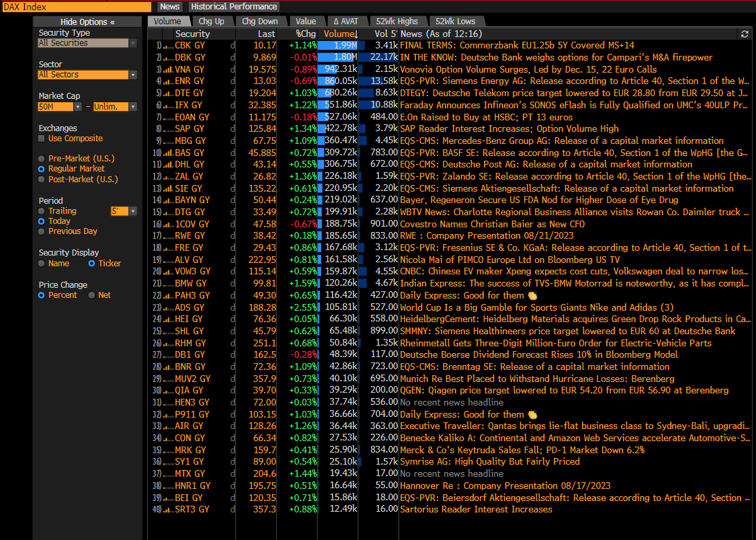Open the mini chart icon for MBG GY
Viewport: 756px width, 540px height.
click(168, 141)
